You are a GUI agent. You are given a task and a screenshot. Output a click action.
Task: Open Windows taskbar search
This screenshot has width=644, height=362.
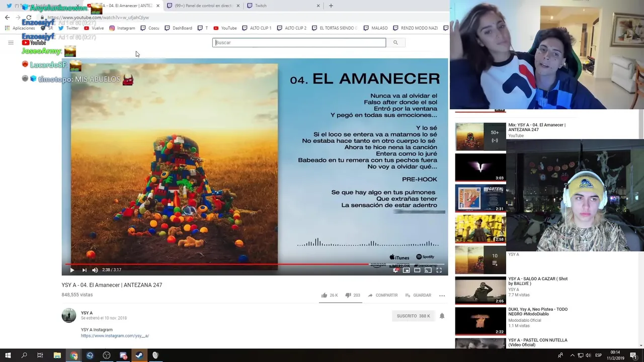(24, 355)
